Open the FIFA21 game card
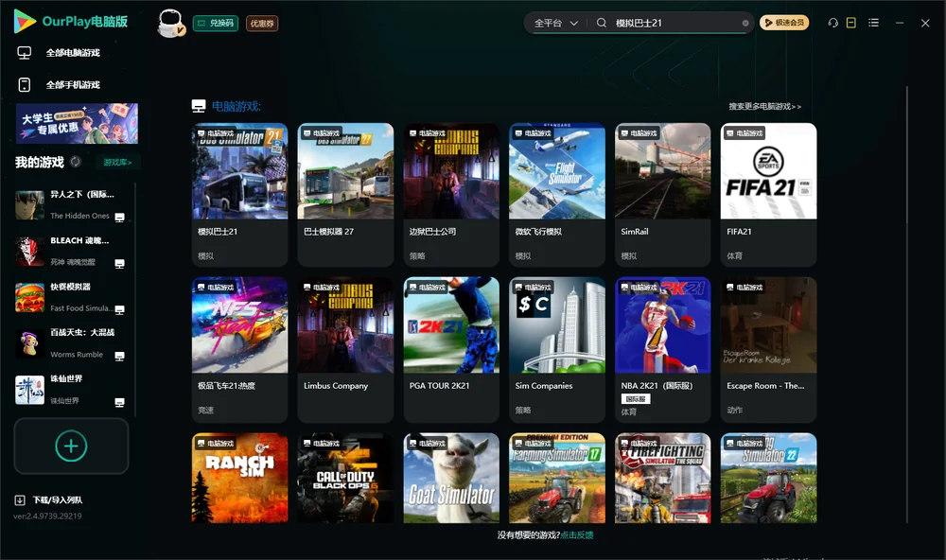This screenshot has height=560, width=946. (x=768, y=194)
